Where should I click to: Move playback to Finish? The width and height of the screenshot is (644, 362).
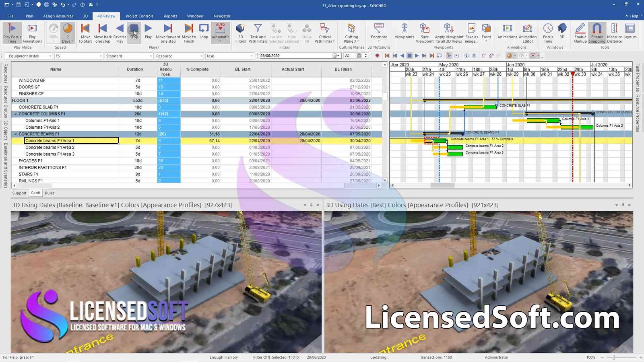click(x=189, y=33)
